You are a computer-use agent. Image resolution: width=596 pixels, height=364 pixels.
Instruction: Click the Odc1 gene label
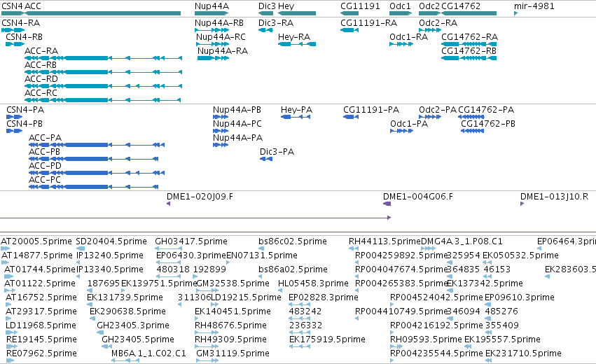click(400, 6)
